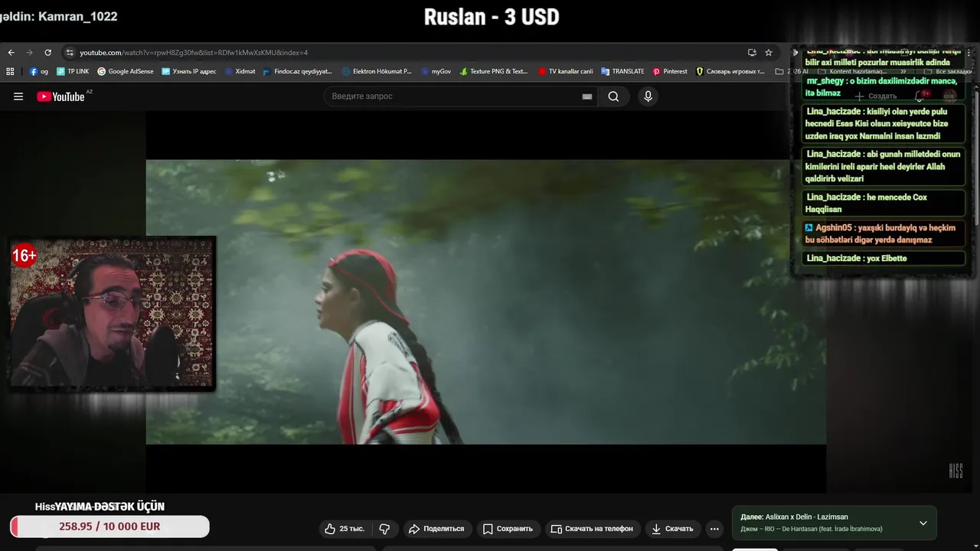Open the Pinterest bookmark
Image resolution: width=980 pixels, height=551 pixels.
(x=670, y=71)
